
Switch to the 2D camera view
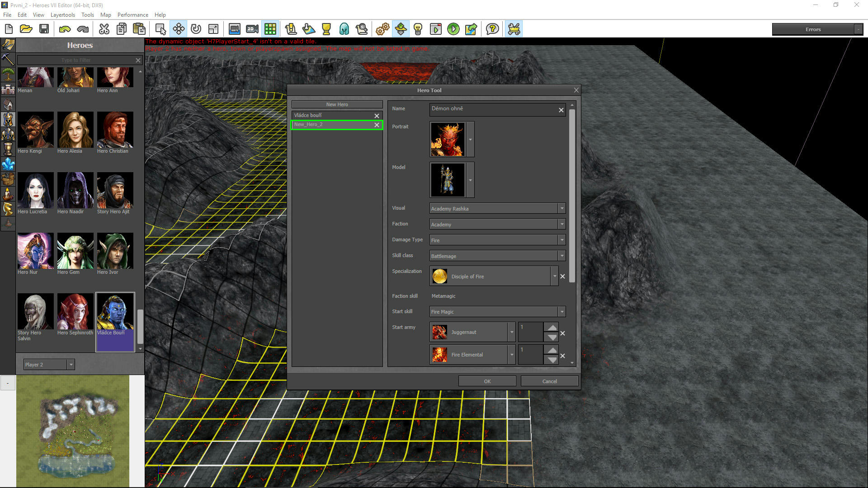coord(252,29)
